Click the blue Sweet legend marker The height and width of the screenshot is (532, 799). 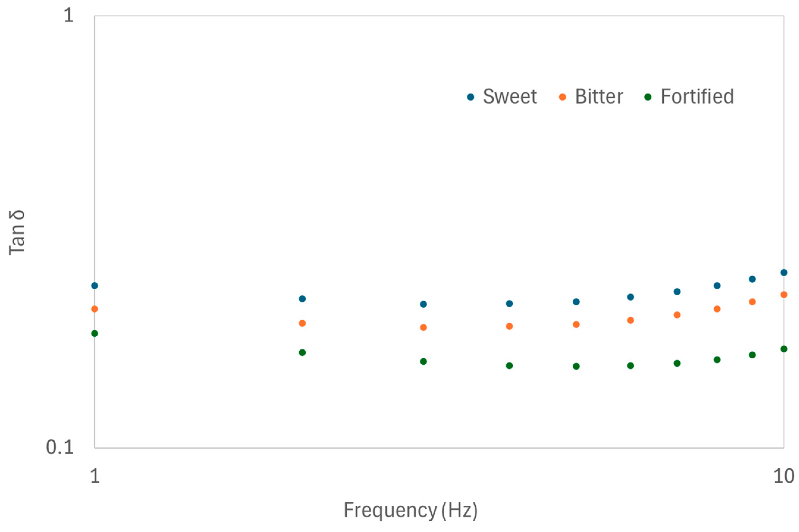[470, 97]
